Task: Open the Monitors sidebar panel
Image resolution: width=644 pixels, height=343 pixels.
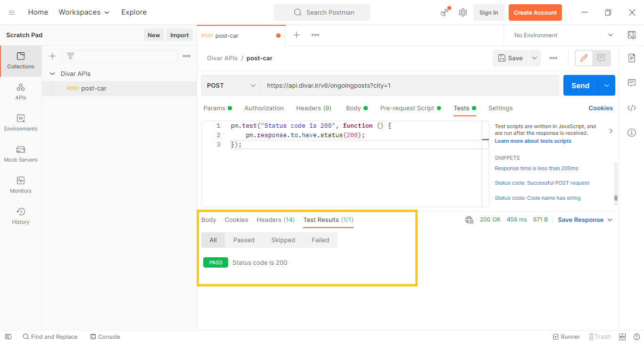Action: (x=21, y=186)
